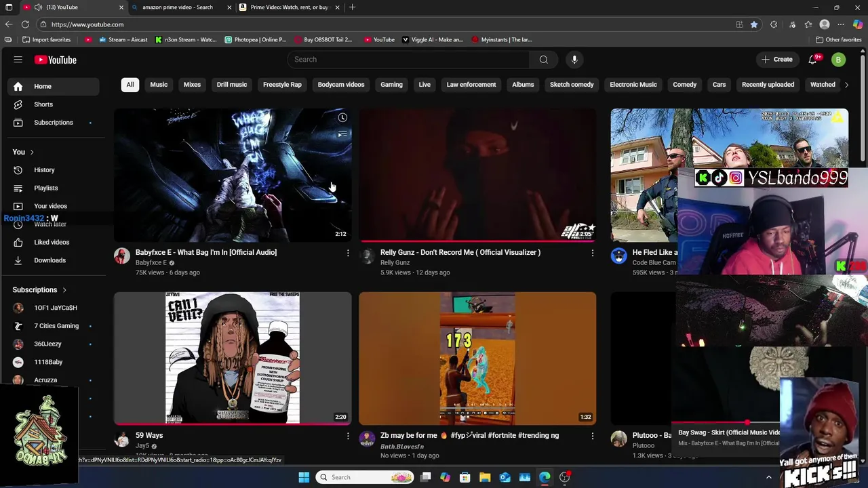Image resolution: width=868 pixels, height=488 pixels.
Task: Open the YouTube hamburger guide menu
Action: click(x=18, y=60)
